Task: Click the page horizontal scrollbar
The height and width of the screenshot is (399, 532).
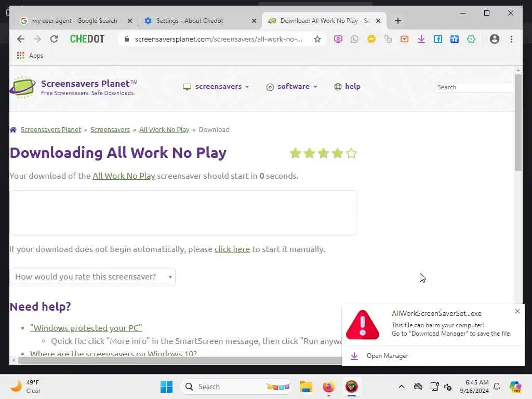Action: tap(180, 361)
